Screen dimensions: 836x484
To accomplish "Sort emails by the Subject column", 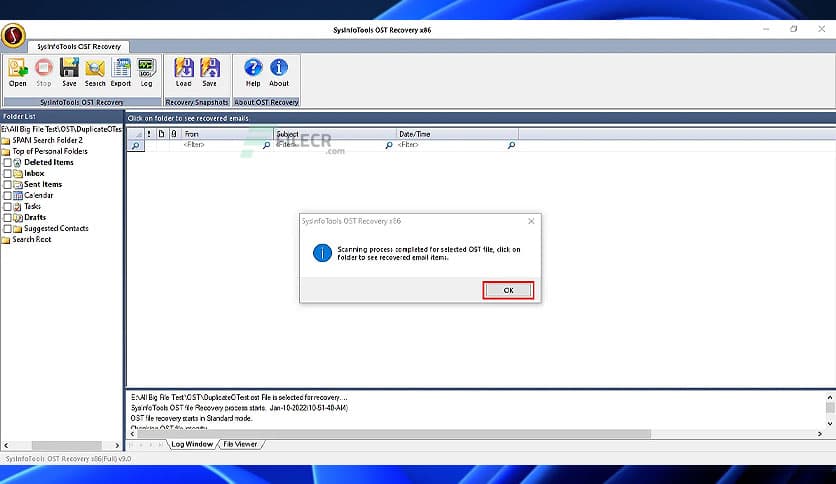I will point(335,134).
